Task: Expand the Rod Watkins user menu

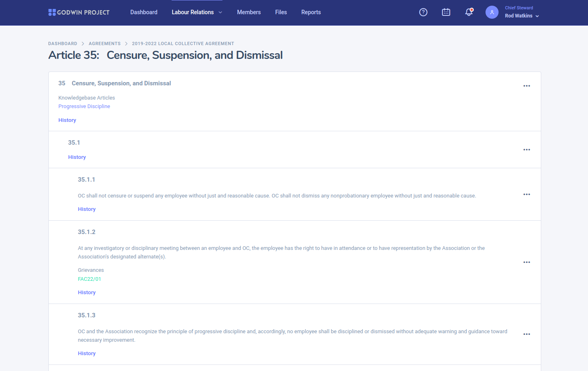Action: click(x=522, y=16)
